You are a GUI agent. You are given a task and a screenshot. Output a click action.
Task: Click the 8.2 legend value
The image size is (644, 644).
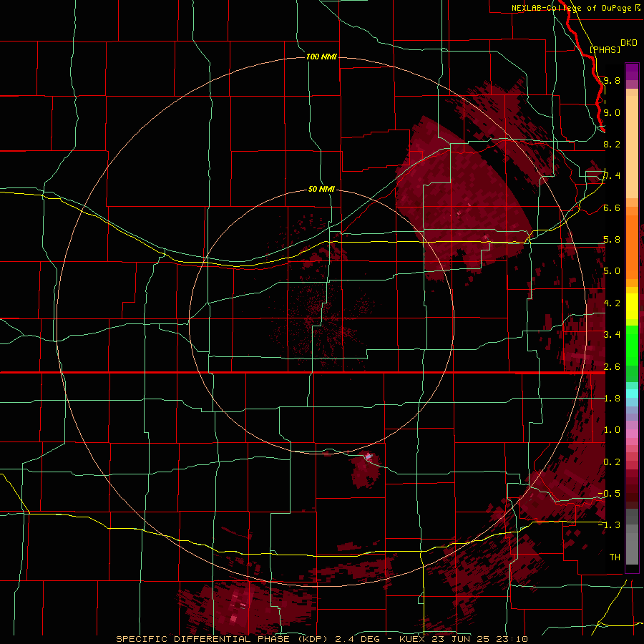tap(612, 144)
